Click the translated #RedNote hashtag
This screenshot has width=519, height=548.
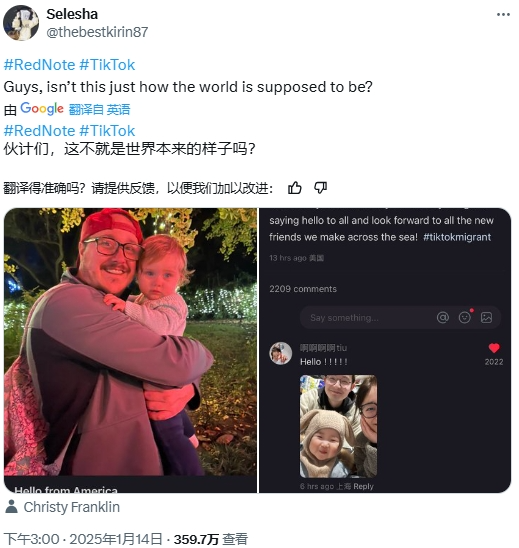[39, 131]
